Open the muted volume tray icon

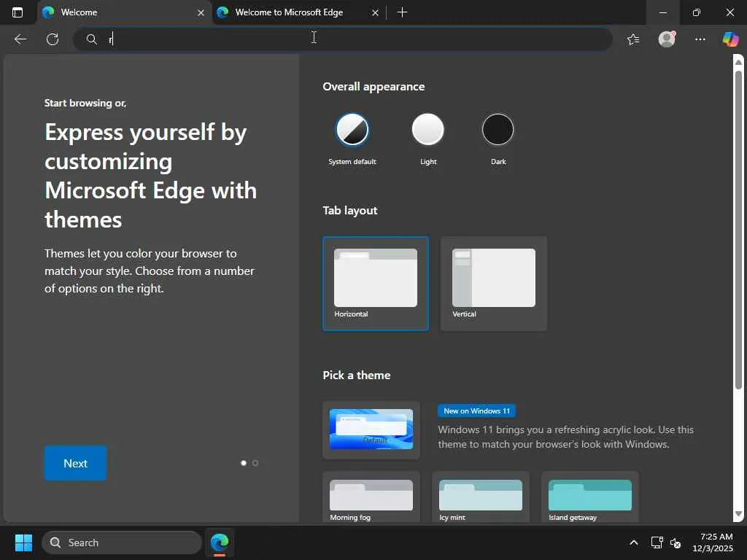(x=675, y=542)
